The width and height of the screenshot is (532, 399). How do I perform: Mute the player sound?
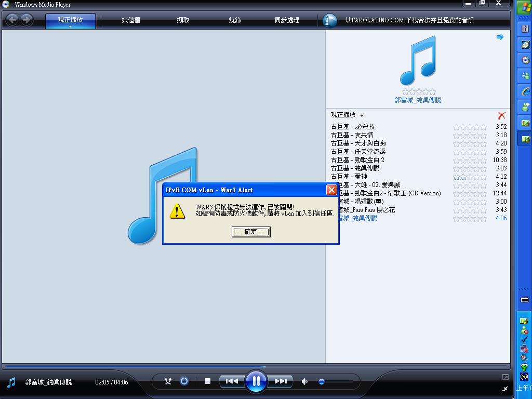click(x=304, y=382)
